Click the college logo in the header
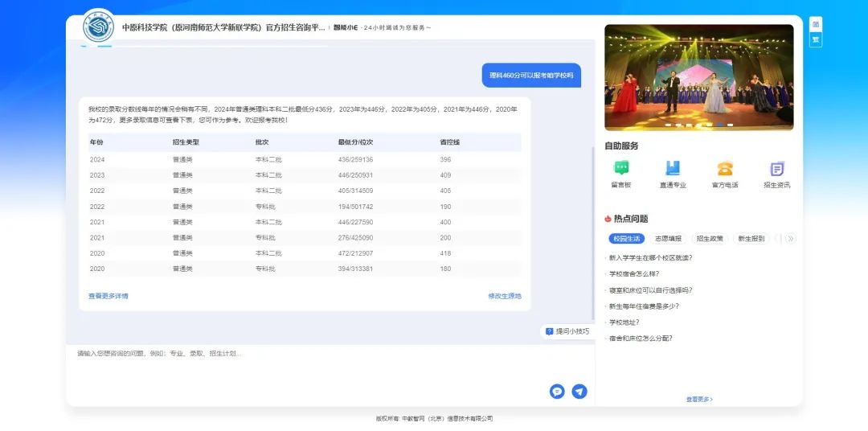Viewport: 868px width, 431px height. pos(99,27)
